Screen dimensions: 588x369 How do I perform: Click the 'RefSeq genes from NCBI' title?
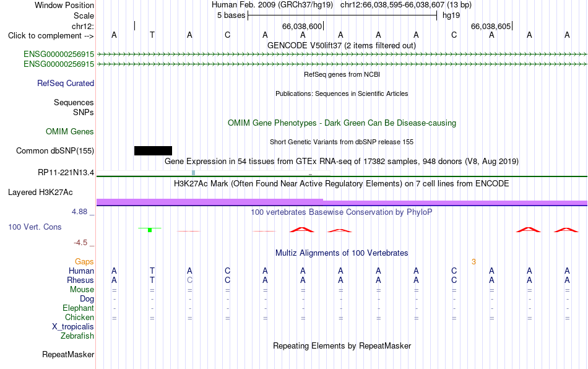tap(342, 74)
